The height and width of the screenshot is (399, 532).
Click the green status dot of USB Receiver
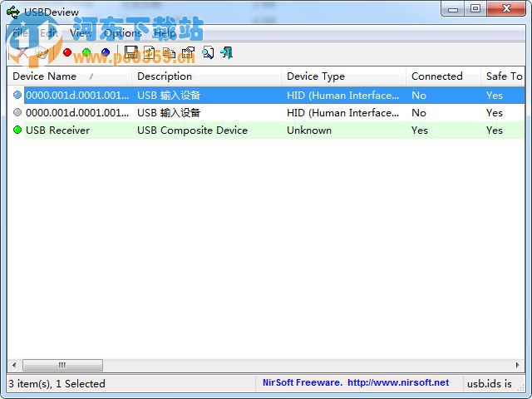pos(17,130)
